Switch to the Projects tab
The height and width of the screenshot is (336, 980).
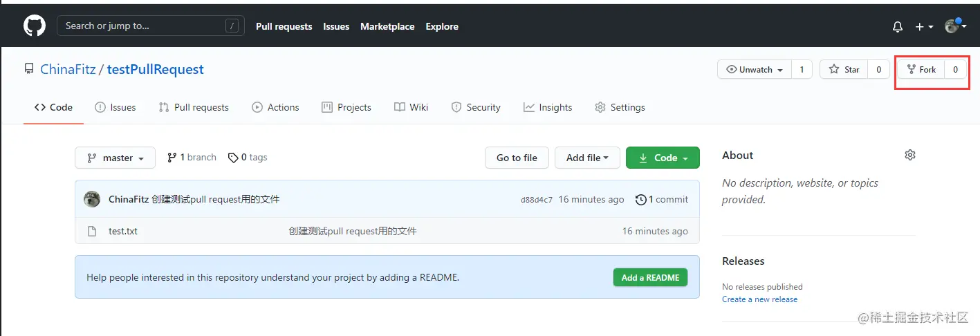tap(346, 107)
